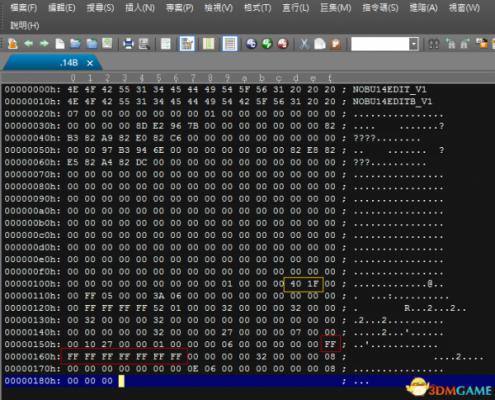Click the binoculars find icon
The width and height of the screenshot is (495, 400).
click(433, 44)
